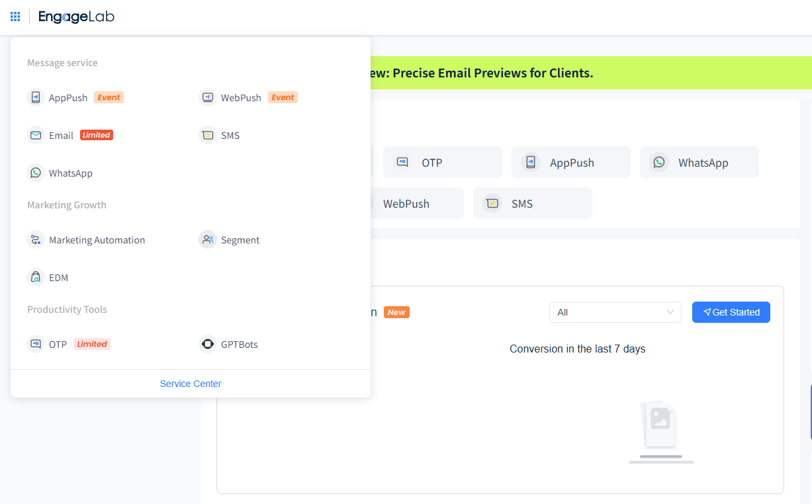Click the SMS card icon on dashboard
Viewport: 812px width, 504px height.
(x=492, y=203)
